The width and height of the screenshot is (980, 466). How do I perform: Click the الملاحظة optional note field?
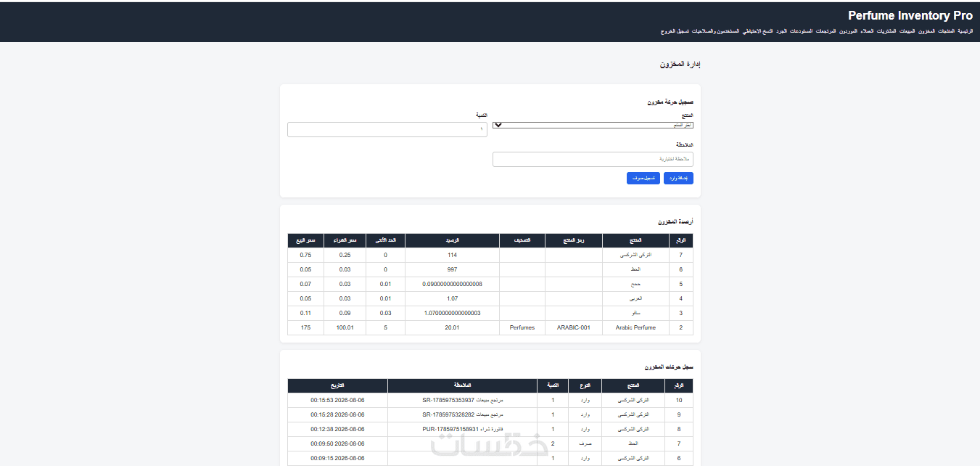[593, 159]
